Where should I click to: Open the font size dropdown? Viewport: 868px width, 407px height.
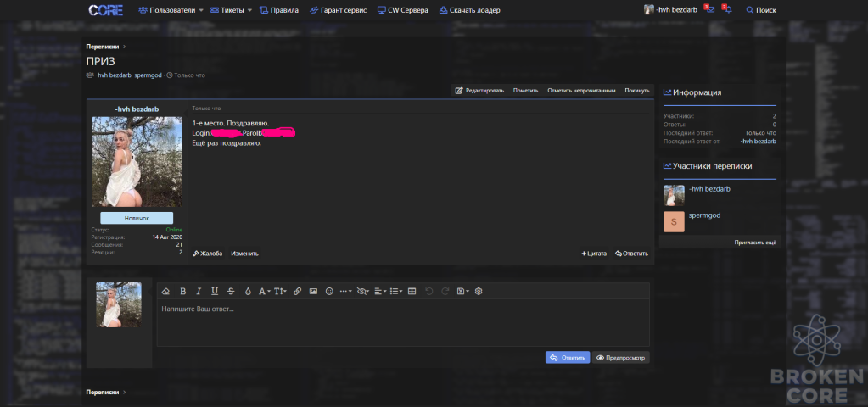click(x=280, y=292)
